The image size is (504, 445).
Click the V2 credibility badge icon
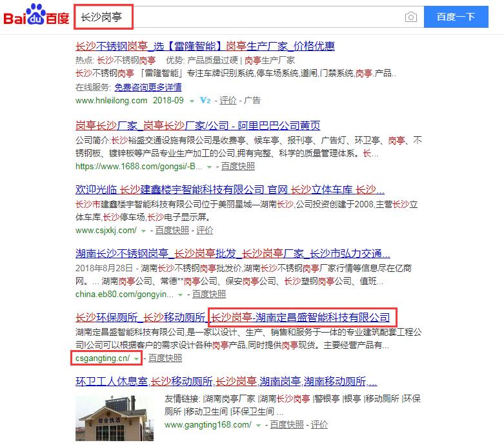coord(206,101)
